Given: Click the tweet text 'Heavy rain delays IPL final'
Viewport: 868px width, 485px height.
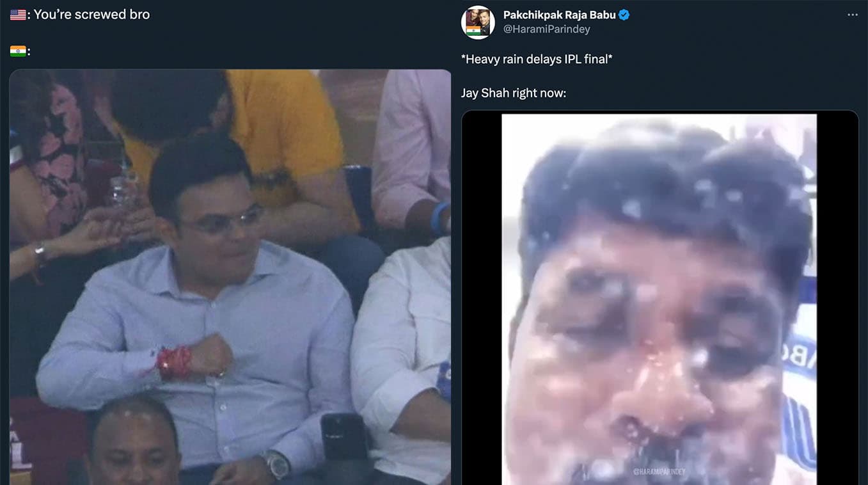Looking at the screenshot, I should (537, 59).
